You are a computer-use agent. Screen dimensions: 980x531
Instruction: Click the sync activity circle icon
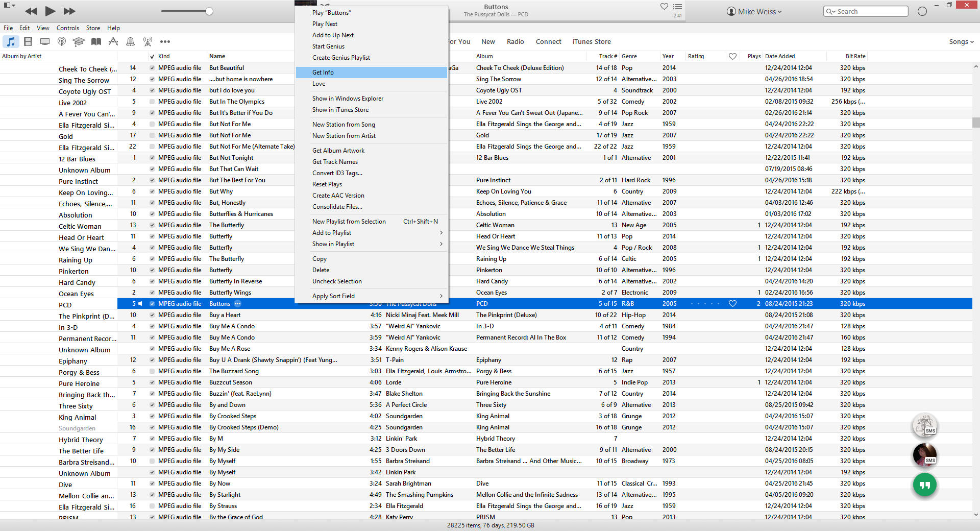click(x=922, y=11)
